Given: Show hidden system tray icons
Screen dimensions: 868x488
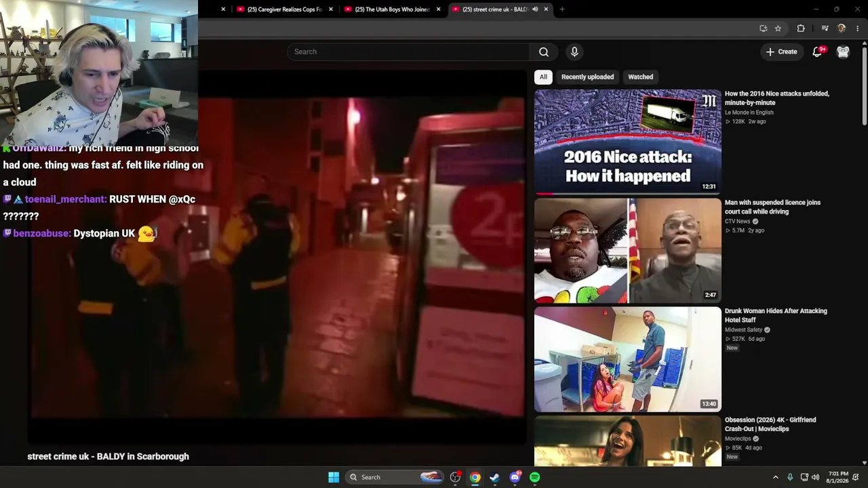Looking at the screenshot, I should point(776,477).
